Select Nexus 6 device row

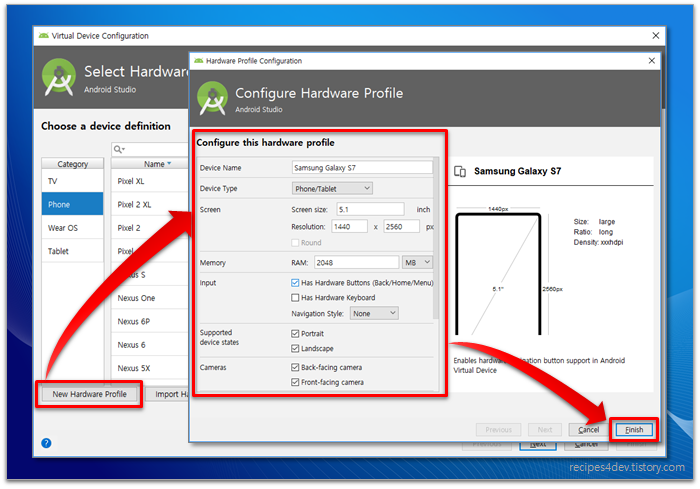click(150, 345)
